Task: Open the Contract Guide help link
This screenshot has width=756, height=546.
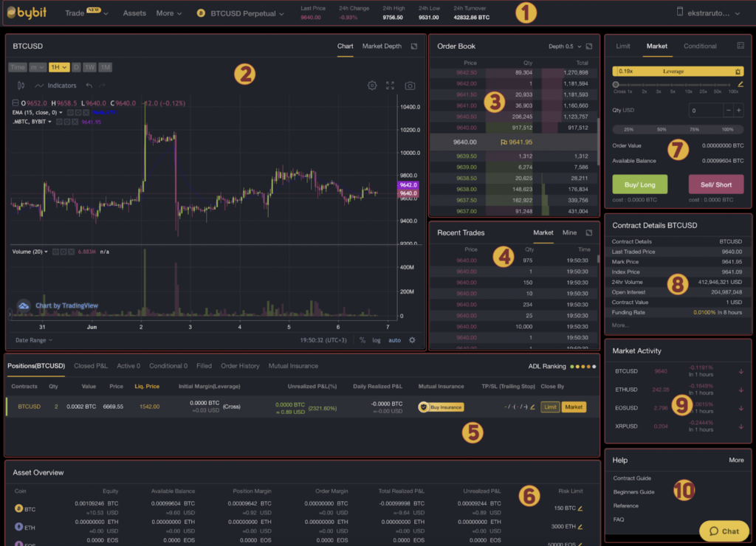Action: tap(632, 478)
